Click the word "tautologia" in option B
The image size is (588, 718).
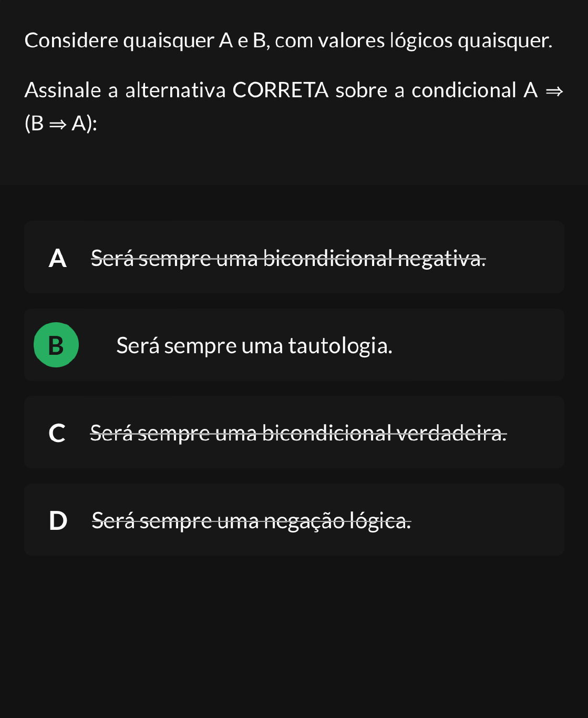click(340, 346)
